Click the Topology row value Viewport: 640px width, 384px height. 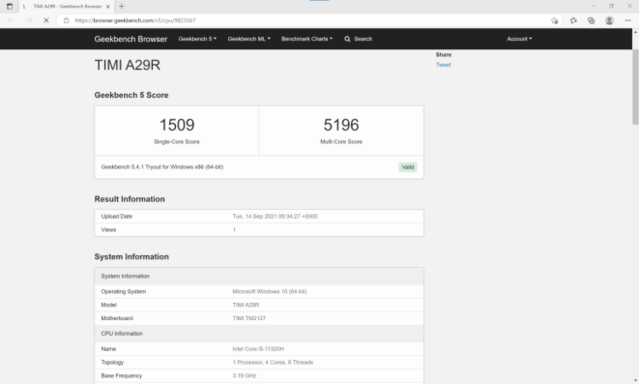273,362
